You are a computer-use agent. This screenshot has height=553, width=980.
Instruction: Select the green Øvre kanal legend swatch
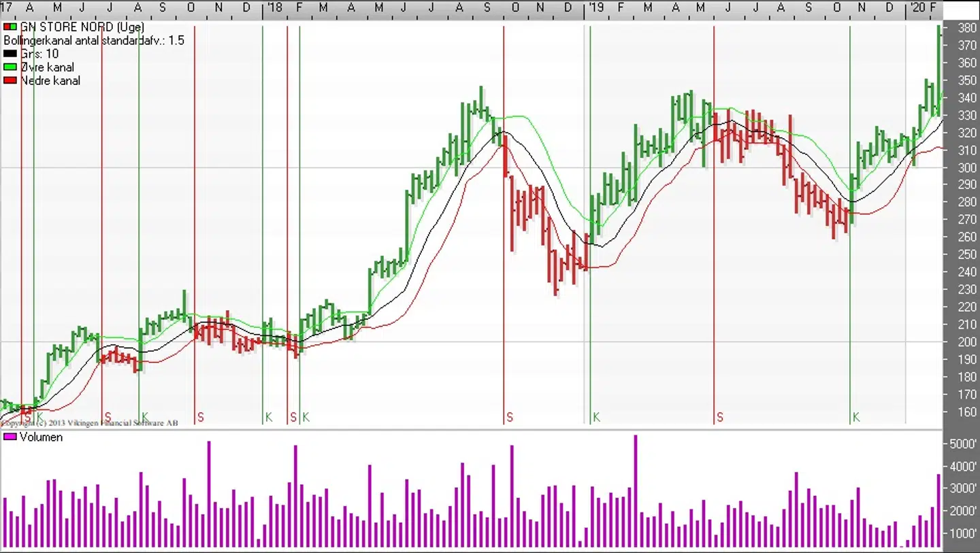click(x=10, y=67)
